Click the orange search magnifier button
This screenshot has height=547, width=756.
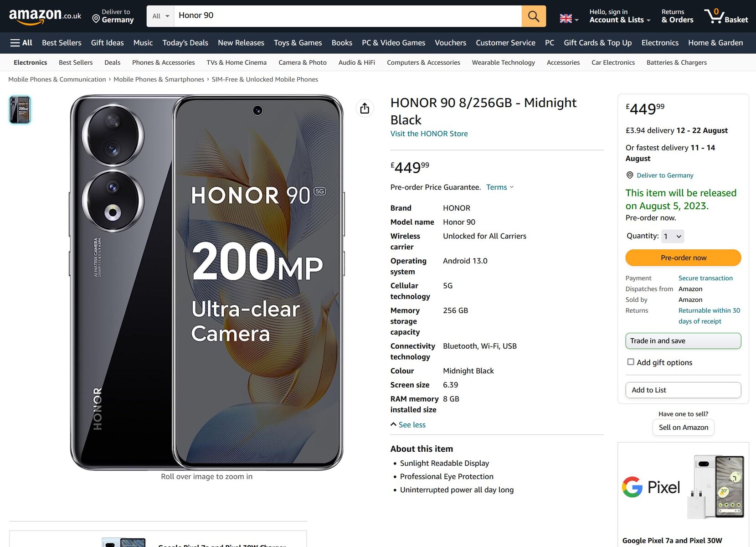[534, 16]
